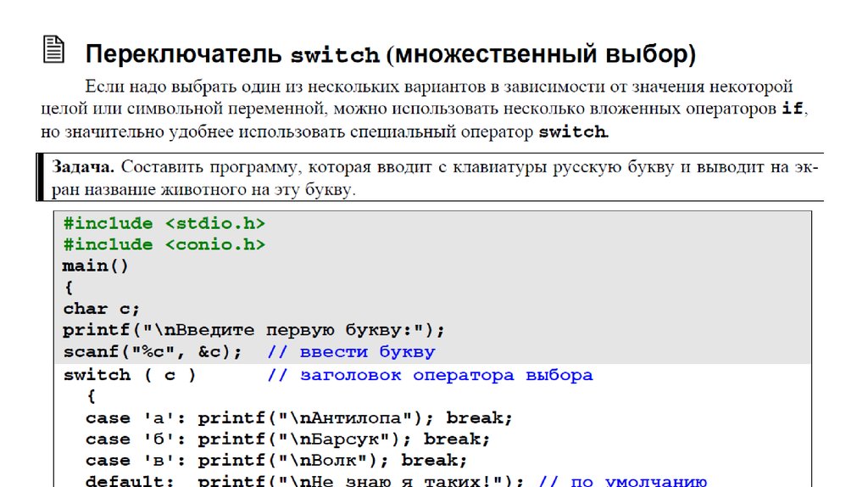Click the comment '// ввести букву'
The height and width of the screenshot is (487, 868).
(x=351, y=352)
